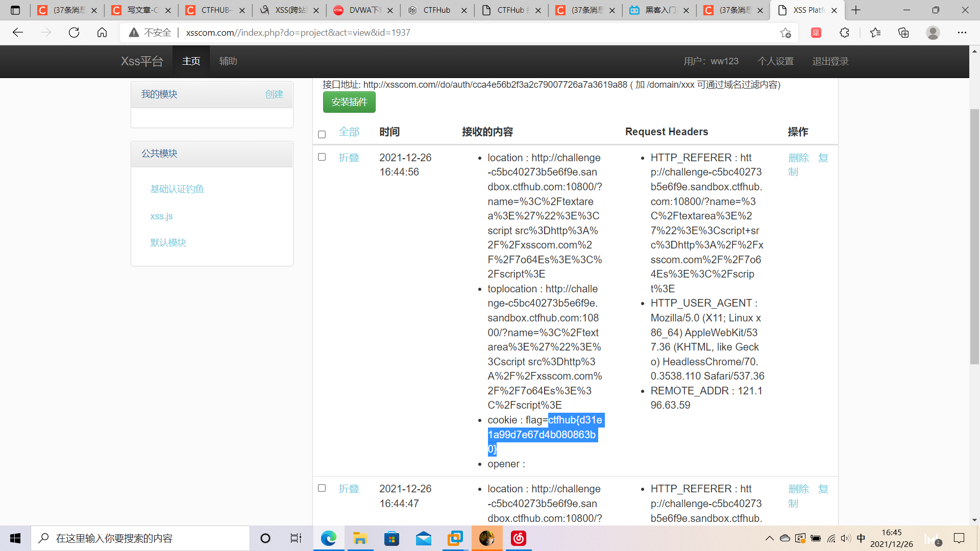Open File Explorer from the taskbar
The height and width of the screenshot is (551, 980).
tap(360, 538)
